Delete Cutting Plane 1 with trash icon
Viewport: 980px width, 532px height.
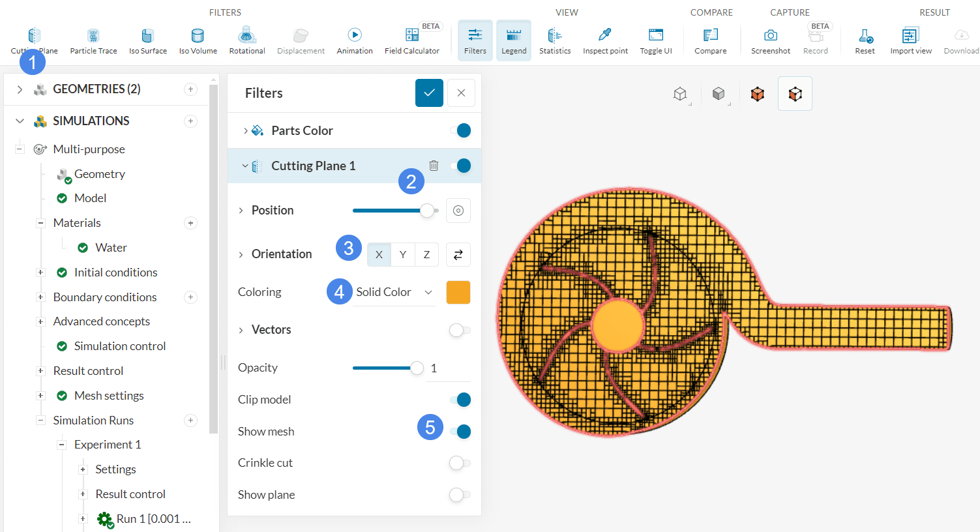click(434, 166)
